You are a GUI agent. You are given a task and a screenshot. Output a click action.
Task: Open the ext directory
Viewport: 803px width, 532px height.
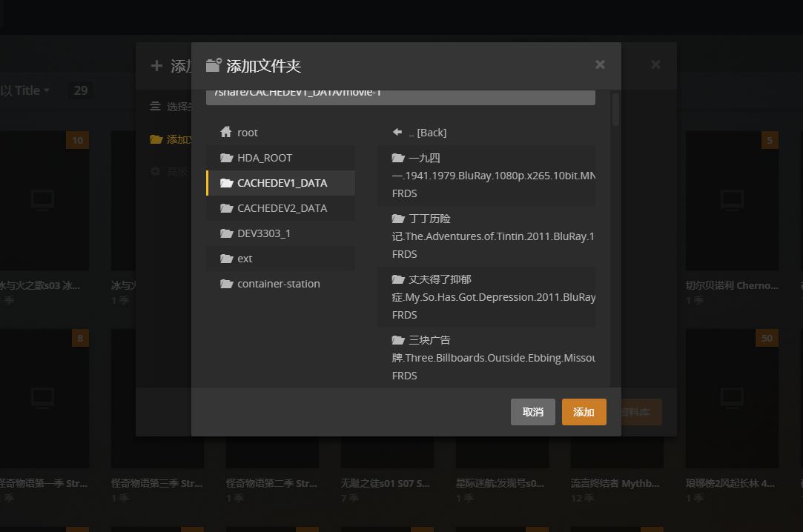pyautogui.click(x=245, y=258)
